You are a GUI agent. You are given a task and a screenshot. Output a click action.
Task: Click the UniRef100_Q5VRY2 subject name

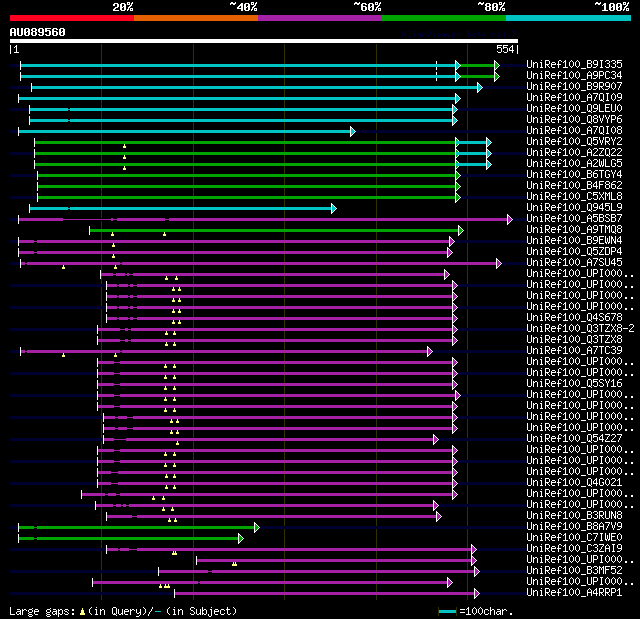point(574,142)
